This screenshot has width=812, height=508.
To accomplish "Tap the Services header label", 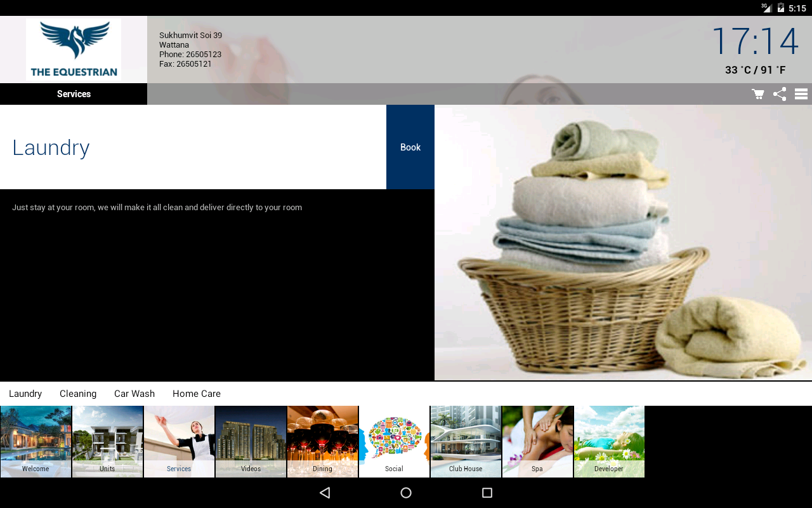I will click(74, 94).
